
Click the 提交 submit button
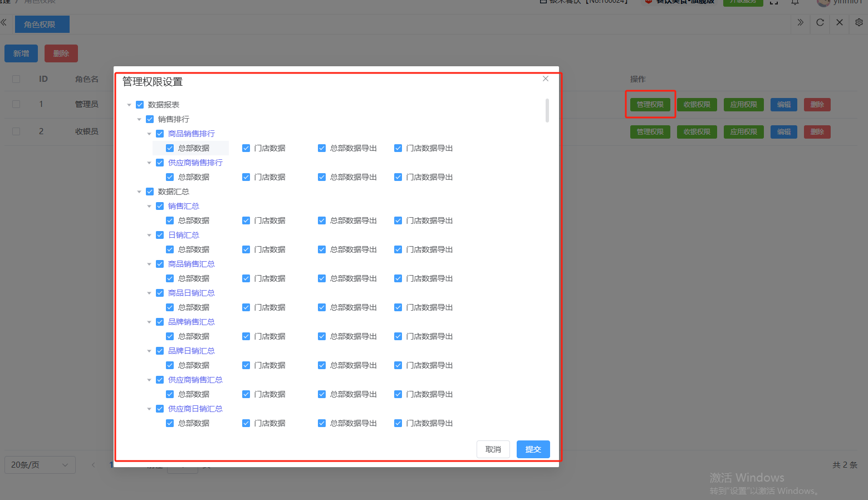[533, 449]
